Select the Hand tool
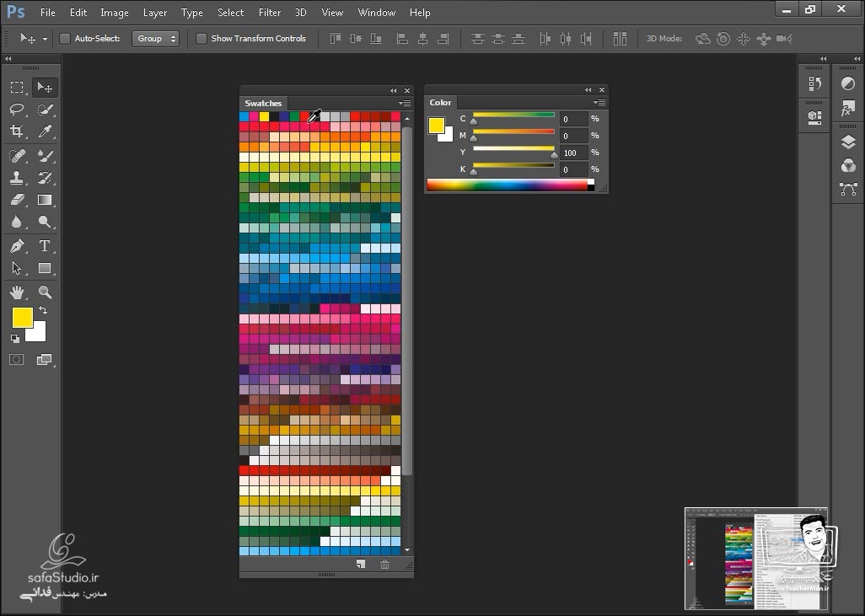 click(x=17, y=292)
